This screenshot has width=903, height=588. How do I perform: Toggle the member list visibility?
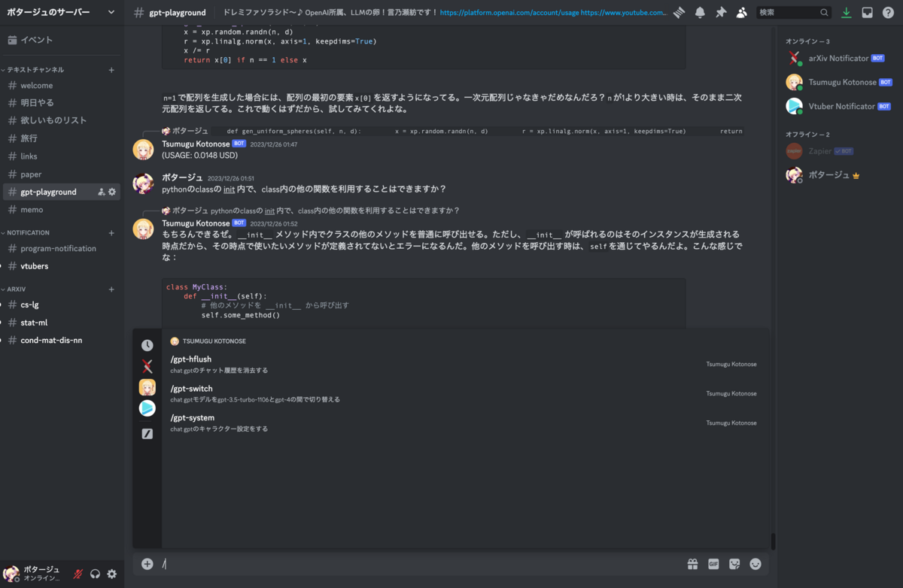tap(741, 12)
